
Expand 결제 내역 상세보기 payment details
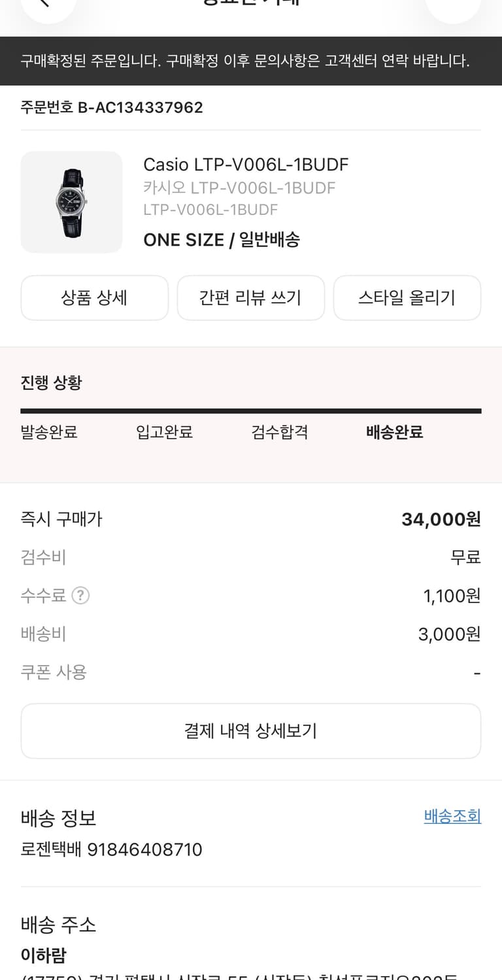click(251, 731)
